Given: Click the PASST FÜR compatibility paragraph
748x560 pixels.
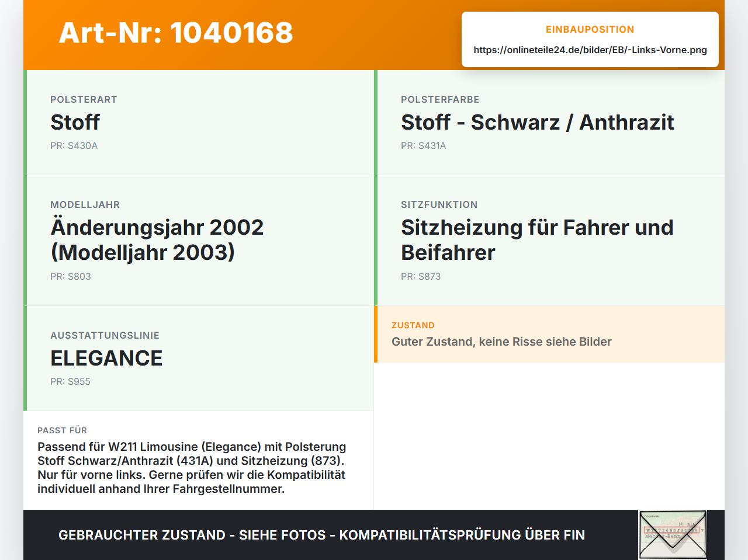Looking at the screenshot, I should pos(192,468).
